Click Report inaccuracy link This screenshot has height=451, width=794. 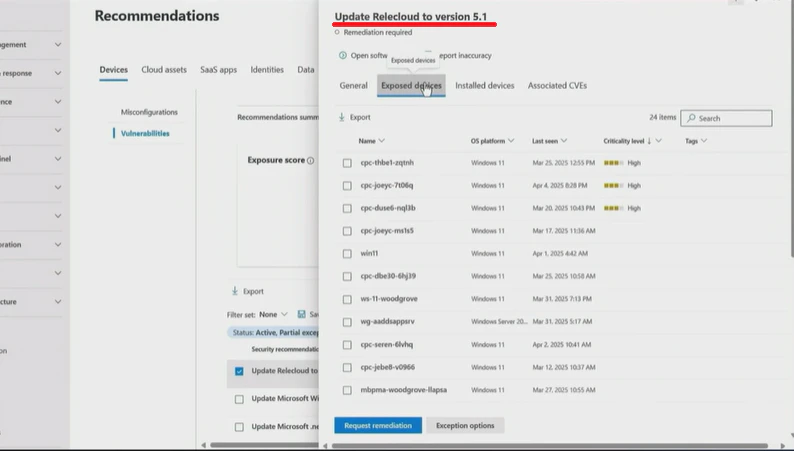coord(465,56)
